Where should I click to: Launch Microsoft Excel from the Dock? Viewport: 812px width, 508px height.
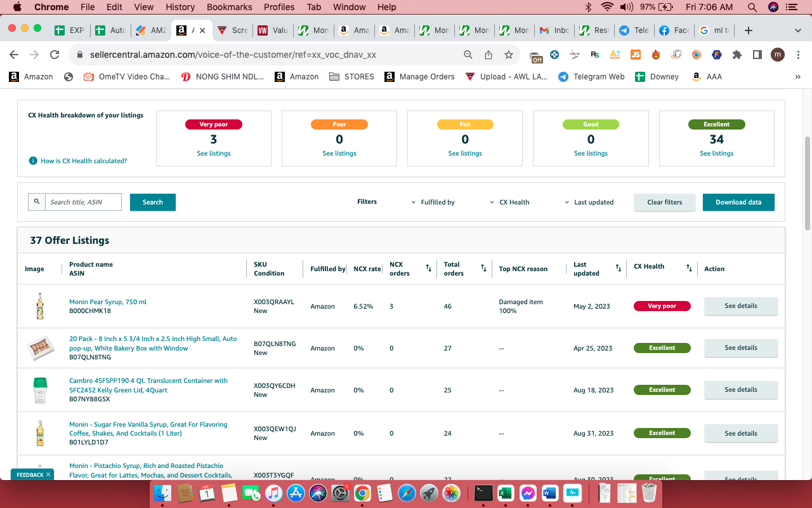point(505,493)
